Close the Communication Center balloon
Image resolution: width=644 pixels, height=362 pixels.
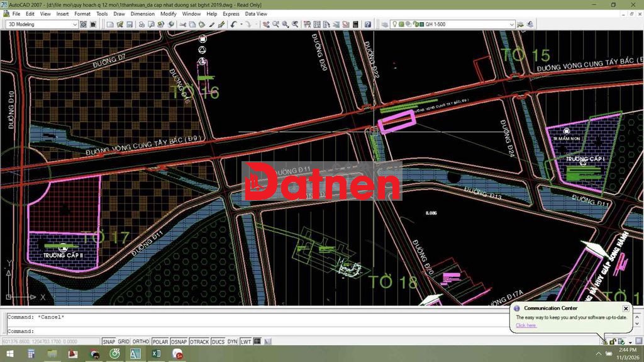[x=626, y=308]
